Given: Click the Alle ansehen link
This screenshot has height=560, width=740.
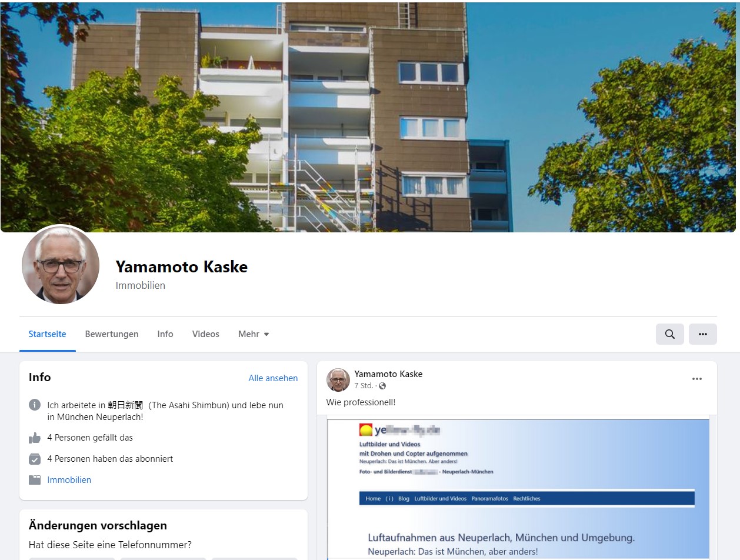Looking at the screenshot, I should [x=273, y=378].
